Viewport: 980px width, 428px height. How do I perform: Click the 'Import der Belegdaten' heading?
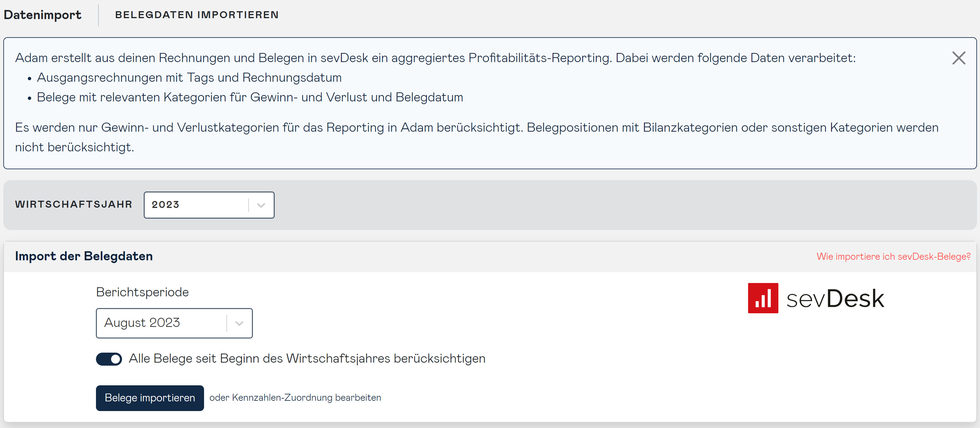click(x=84, y=256)
